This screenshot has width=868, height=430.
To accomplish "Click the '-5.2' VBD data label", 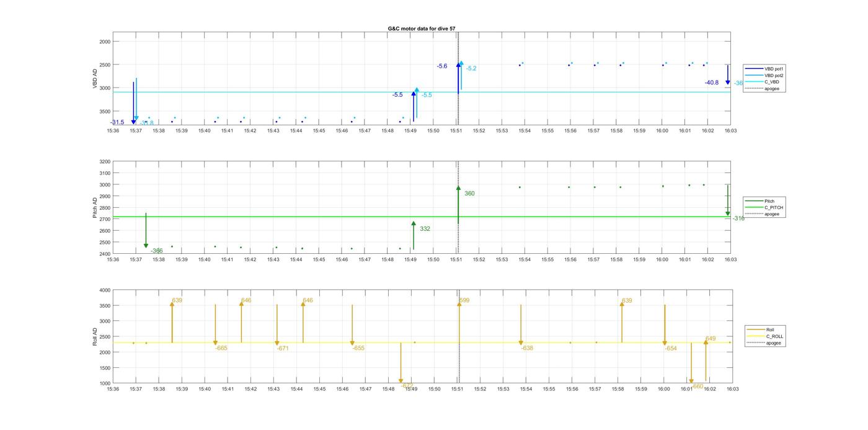I will point(471,68).
